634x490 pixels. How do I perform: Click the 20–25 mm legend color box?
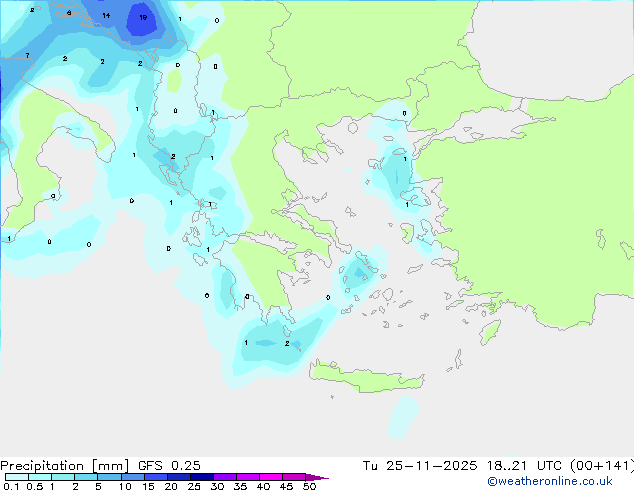point(179,477)
